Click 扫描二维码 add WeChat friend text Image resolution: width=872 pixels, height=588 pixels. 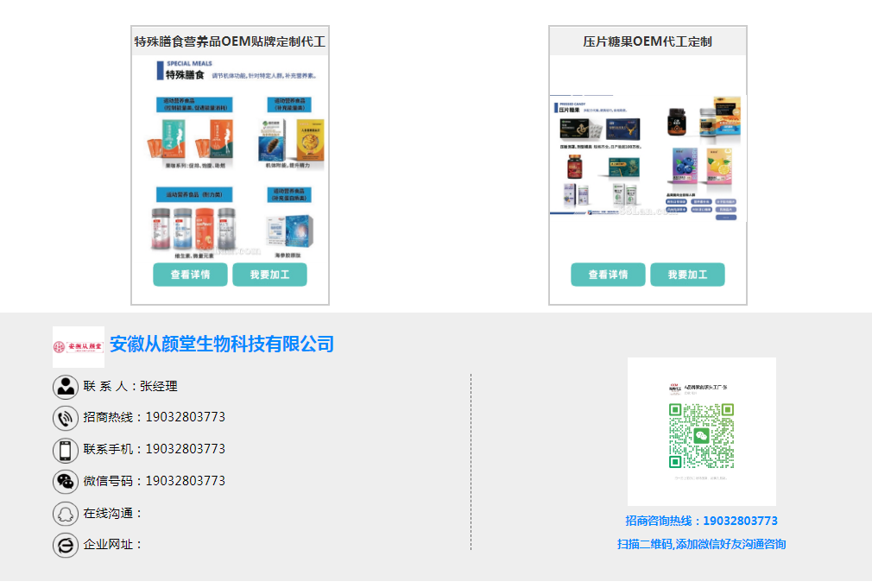coord(701,544)
